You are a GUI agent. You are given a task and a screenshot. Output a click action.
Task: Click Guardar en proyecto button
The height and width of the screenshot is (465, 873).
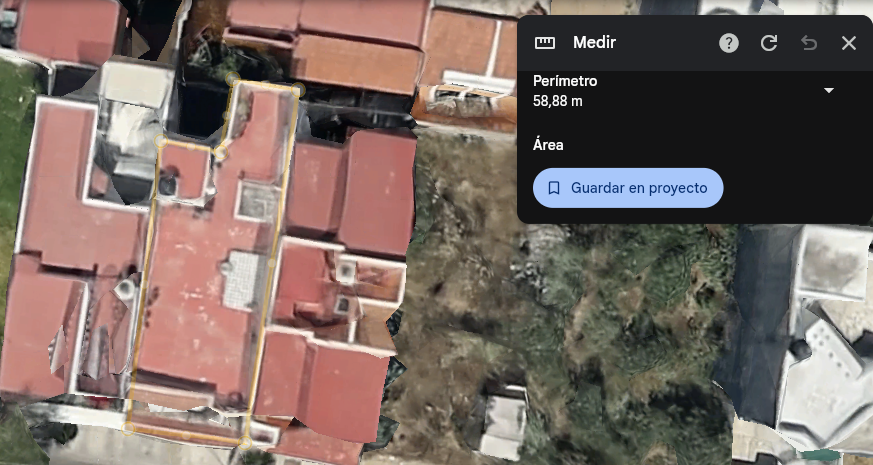[628, 188]
